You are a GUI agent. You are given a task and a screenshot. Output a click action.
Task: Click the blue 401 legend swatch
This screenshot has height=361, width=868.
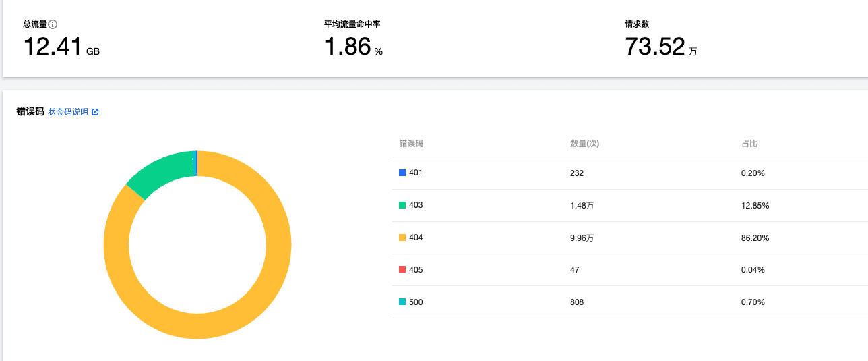[x=402, y=173]
